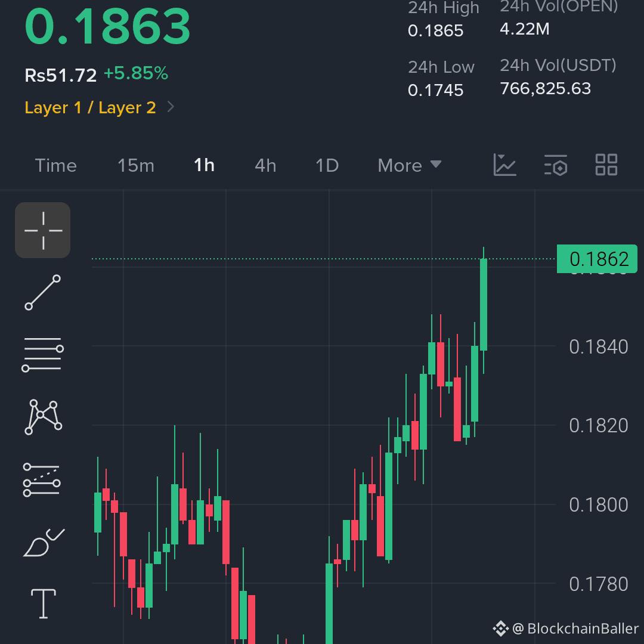The width and height of the screenshot is (644, 644).
Task: Expand the More intervals dropdown
Action: tap(410, 166)
